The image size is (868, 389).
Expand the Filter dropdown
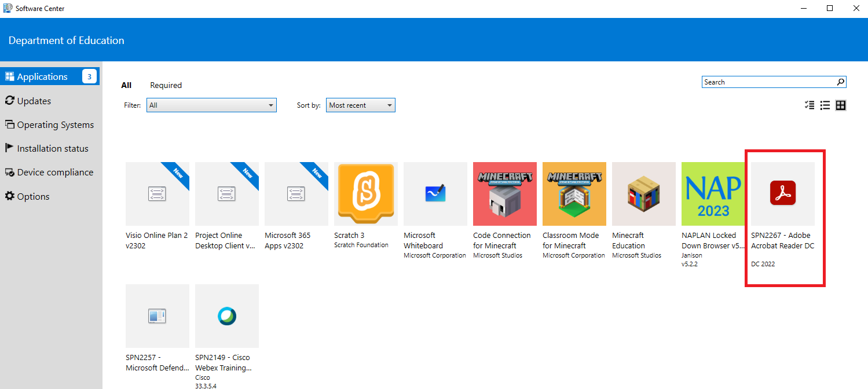click(211, 105)
